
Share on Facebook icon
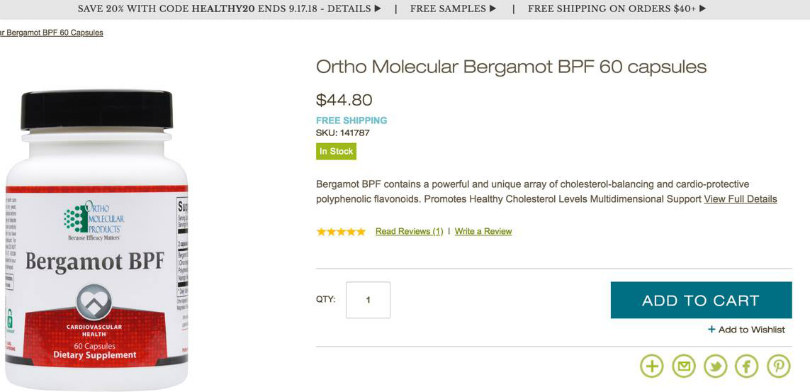(x=746, y=366)
